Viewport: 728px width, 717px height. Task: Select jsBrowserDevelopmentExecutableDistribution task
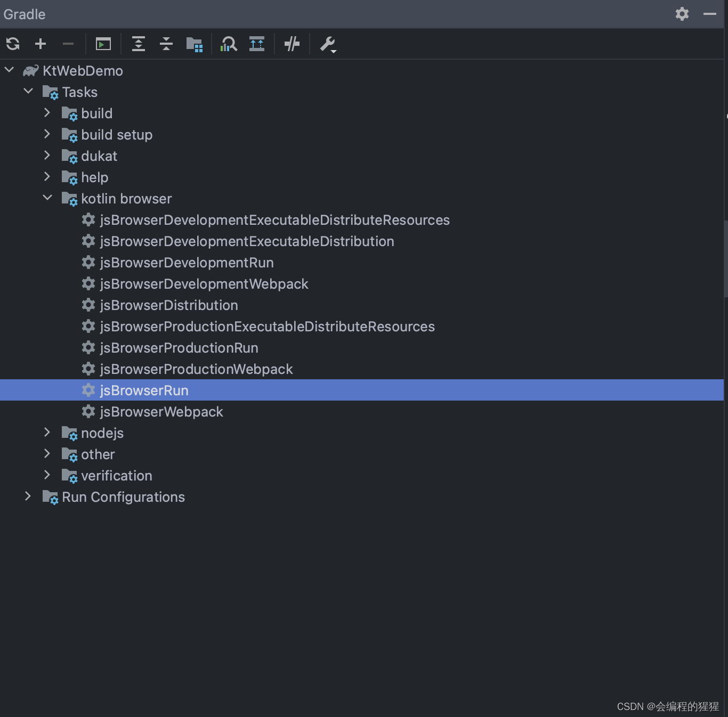pyautogui.click(x=247, y=241)
